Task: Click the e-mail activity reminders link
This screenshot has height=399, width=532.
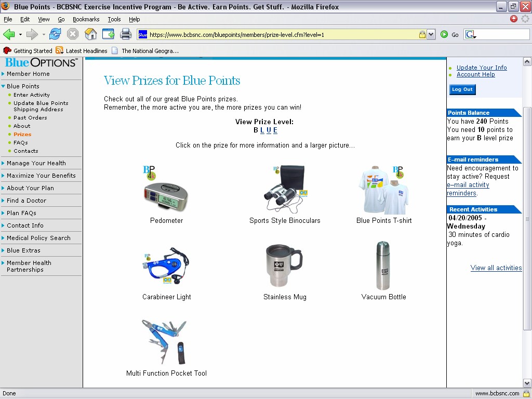Action: (468, 189)
